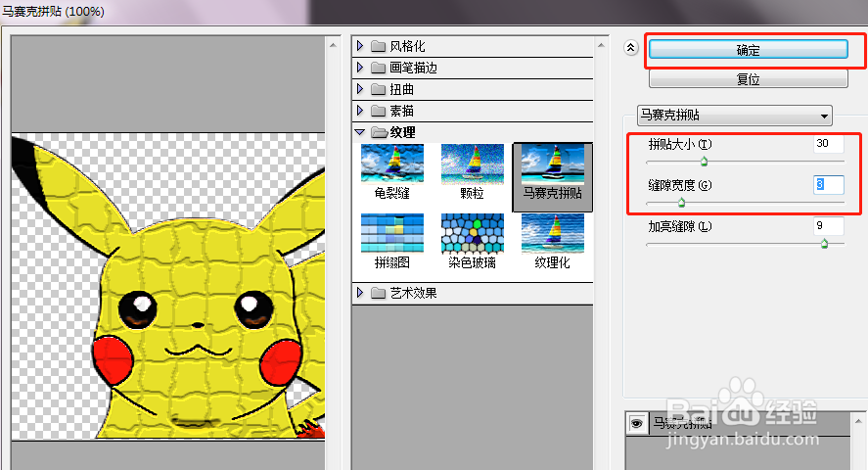Select the 纹理化 filter thumbnail
Screen dimensions: 868x470
tap(553, 242)
